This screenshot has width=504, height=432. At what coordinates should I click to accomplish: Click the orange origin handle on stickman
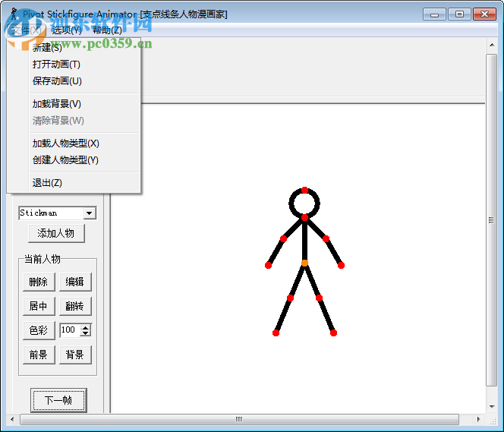304,263
